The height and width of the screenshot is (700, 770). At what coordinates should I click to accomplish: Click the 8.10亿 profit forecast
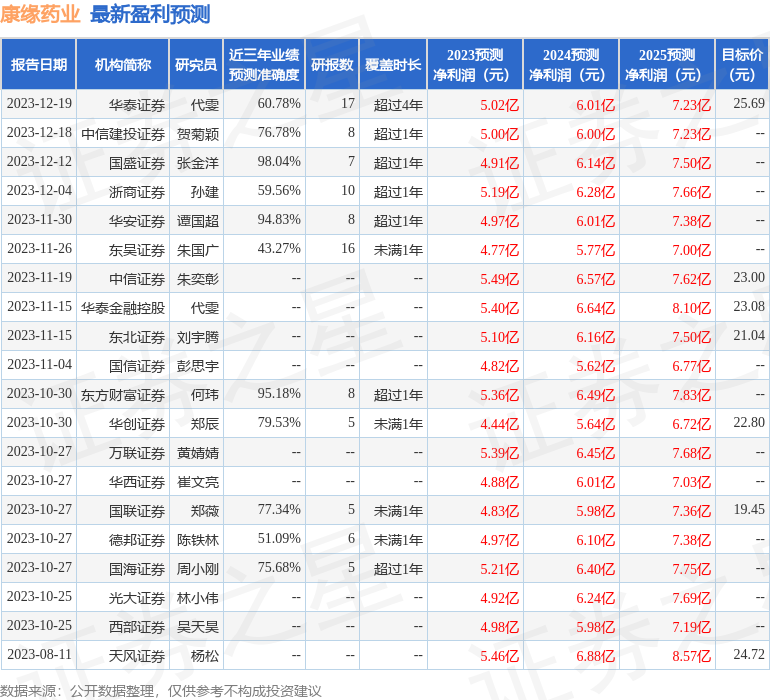tap(691, 308)
